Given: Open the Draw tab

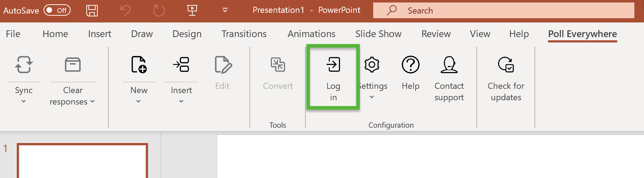Looking at the screenshot, I should (x=142, y=34).
